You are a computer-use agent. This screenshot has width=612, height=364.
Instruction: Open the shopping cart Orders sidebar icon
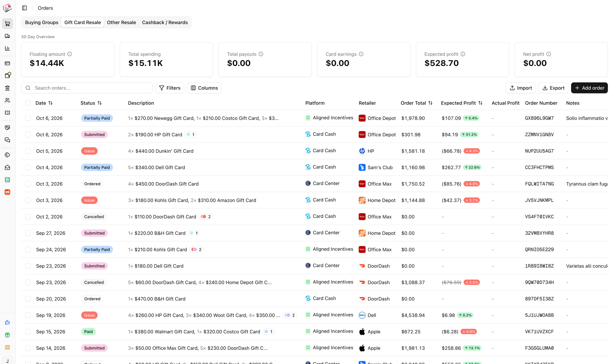coord(7,24)
